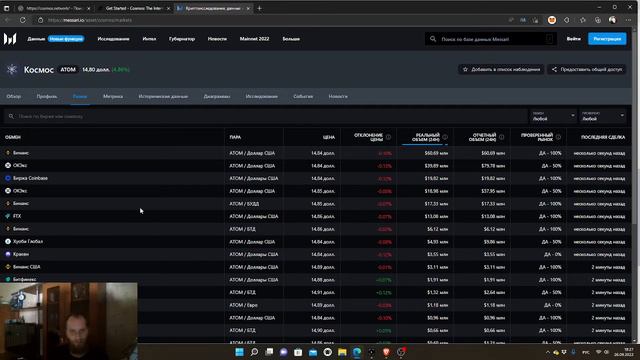Switch to the Исторические данные tab
Viewport: 640px width, 360px height.
pos(163,96)
